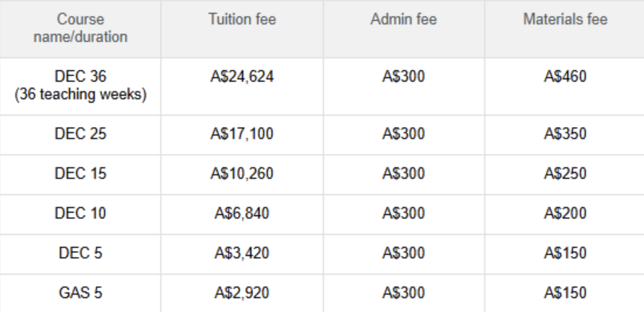Select the A$3,420 tuition fee cell
This screenshot has width=644, height=312.
tap(242, 253)
